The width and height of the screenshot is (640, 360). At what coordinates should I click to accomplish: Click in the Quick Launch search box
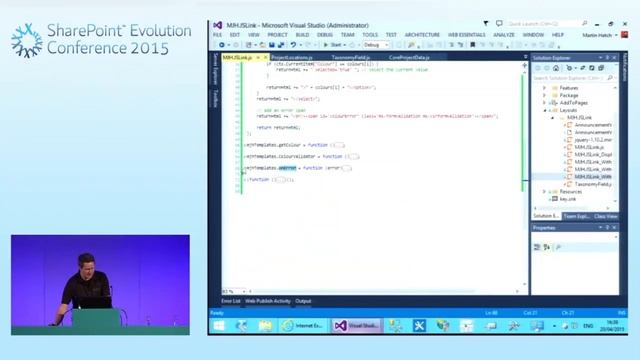(547, 24)
